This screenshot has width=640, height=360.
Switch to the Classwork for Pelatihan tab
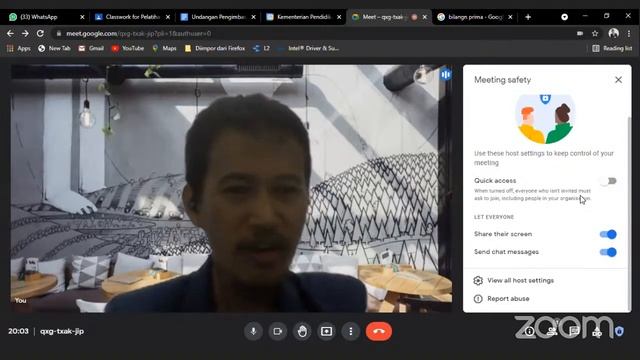tap(132, 17)
